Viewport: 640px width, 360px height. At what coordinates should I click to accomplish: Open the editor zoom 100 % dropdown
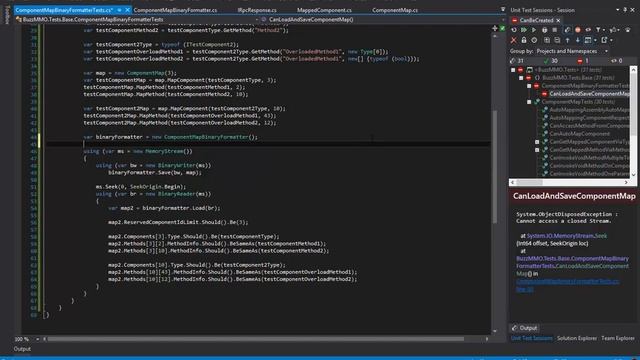tap(37, 339)
